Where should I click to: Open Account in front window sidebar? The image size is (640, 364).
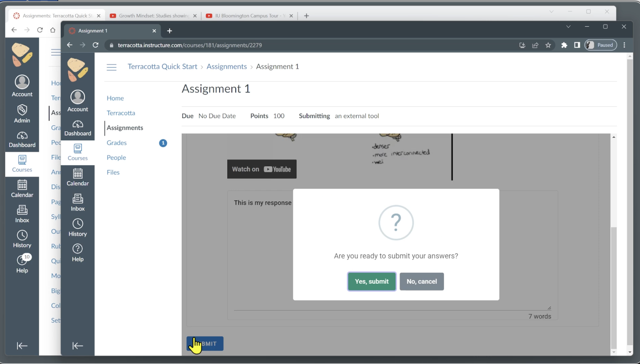(x=78, y=101)
